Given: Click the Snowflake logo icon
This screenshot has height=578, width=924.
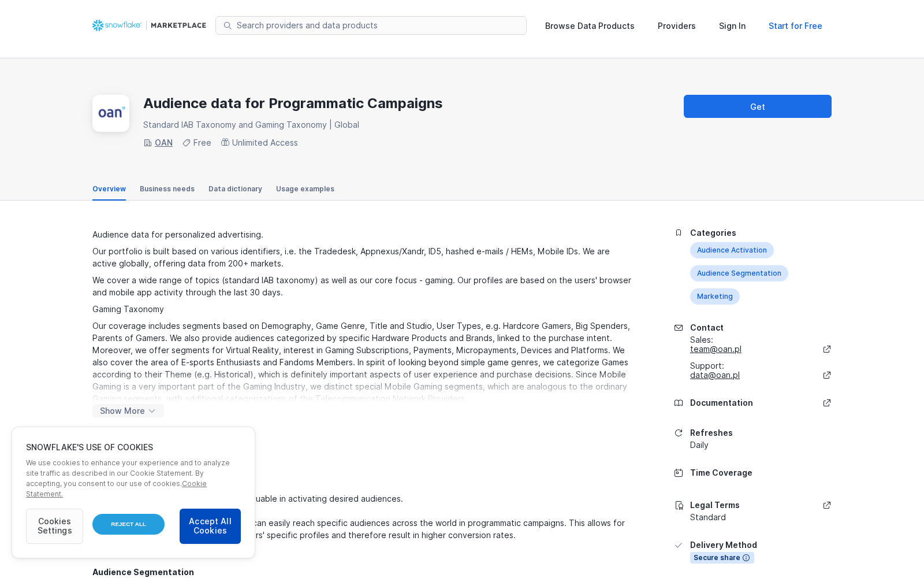Looking at the screenshot, I should tap(98, 25).
